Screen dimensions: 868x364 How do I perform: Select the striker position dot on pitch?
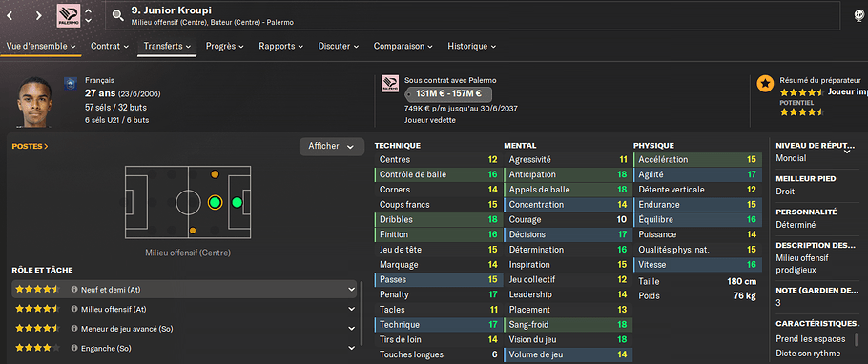(237, 202)
